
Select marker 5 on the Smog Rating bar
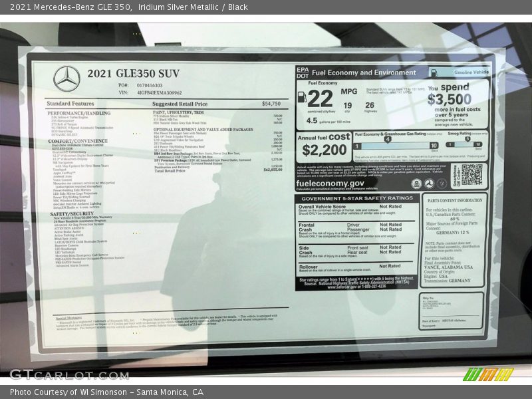point(467,139)
